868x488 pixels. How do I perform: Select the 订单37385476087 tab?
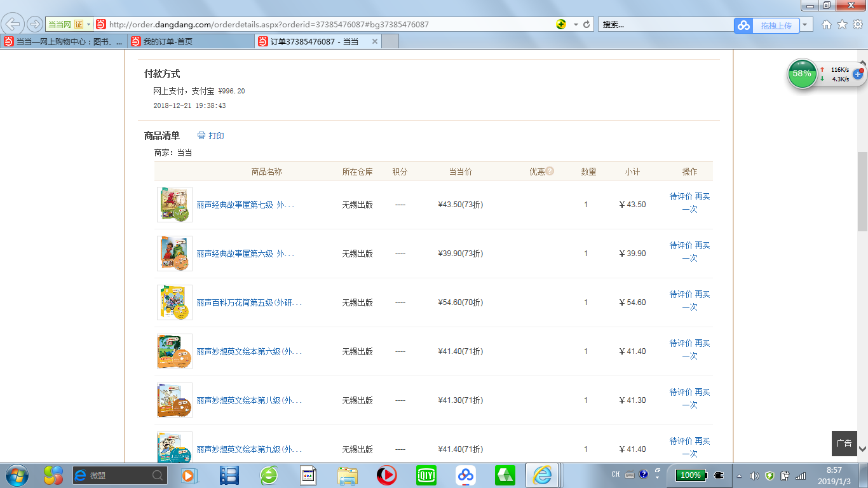pyautogui.click(x=314, y=42)
